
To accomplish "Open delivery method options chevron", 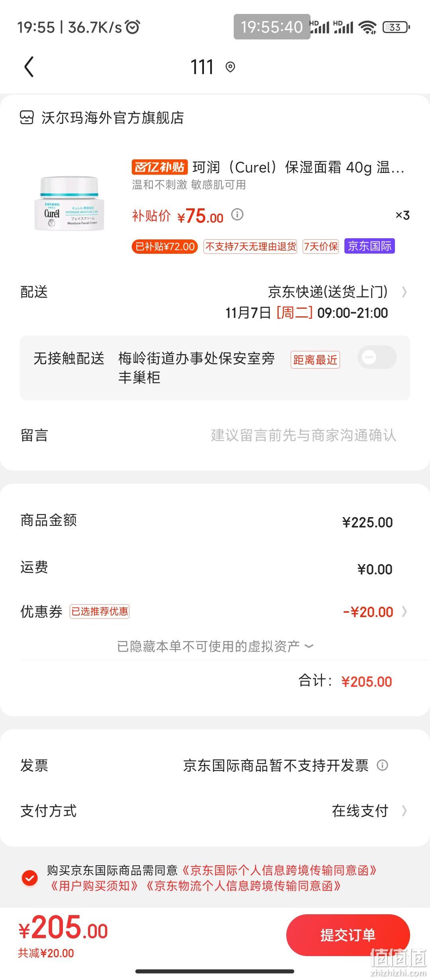I will 404,292.
